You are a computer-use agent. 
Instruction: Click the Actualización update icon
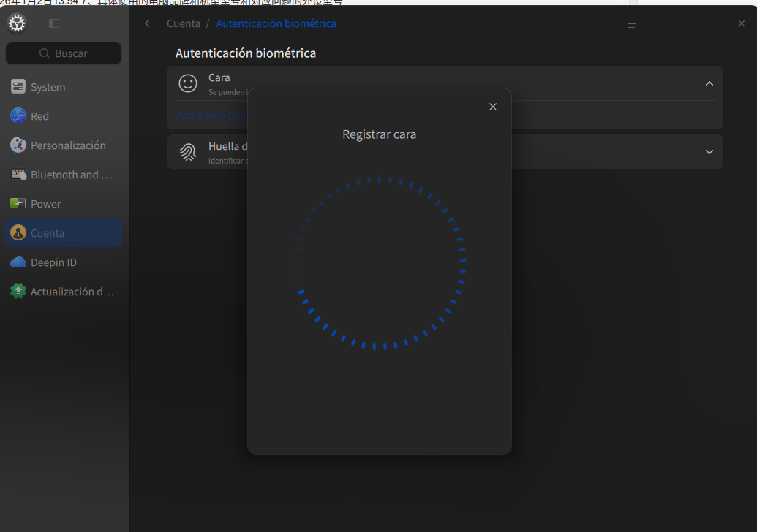click(x=18, y=292)
